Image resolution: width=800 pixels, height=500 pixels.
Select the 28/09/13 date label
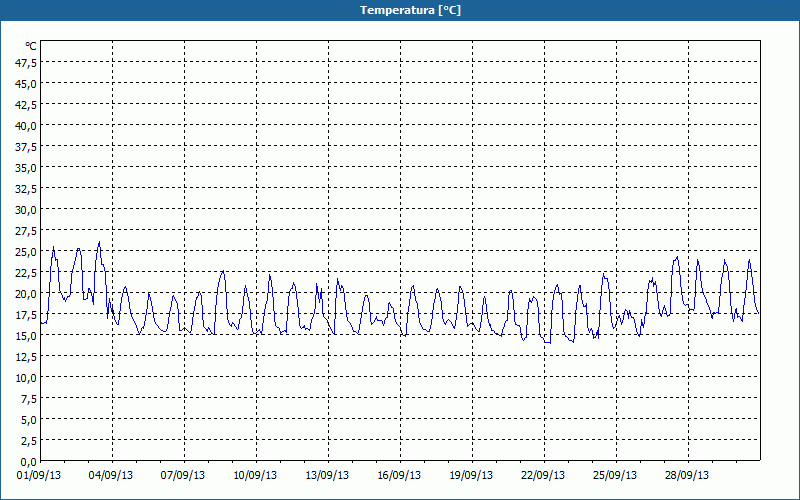click(x=687, y=475)
